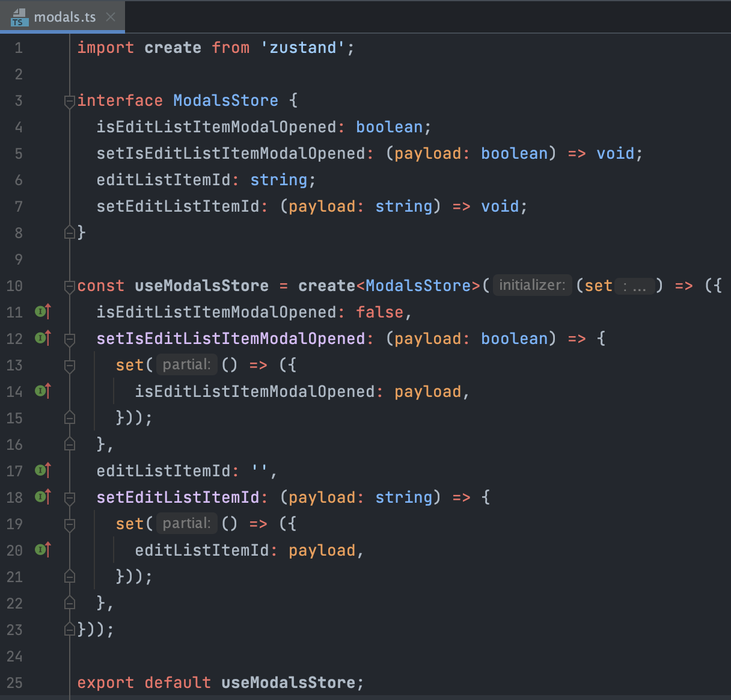Click the implements gutter icon on line 18

tap(42, 497)
